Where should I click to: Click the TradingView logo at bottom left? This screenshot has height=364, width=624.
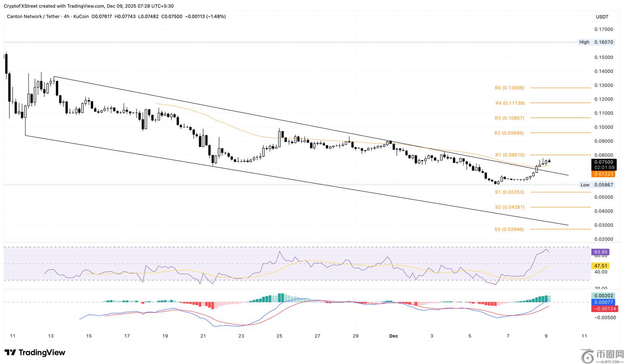35,352
